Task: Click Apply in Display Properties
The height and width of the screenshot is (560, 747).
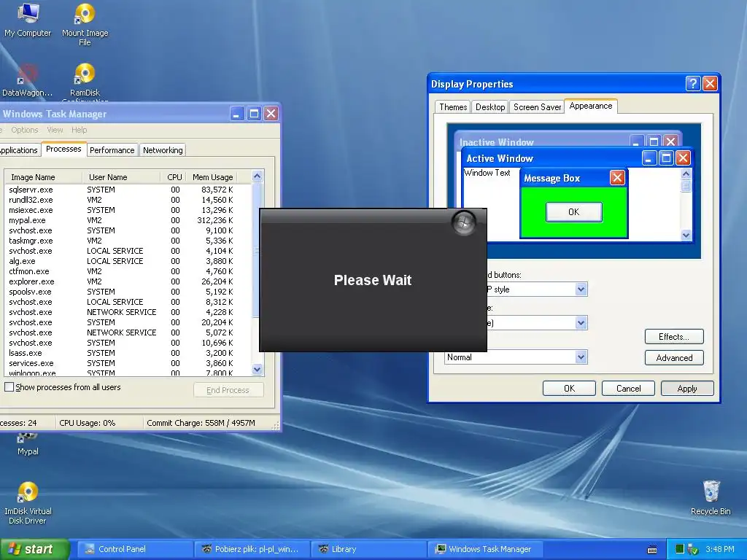Action: coord(687,389)
